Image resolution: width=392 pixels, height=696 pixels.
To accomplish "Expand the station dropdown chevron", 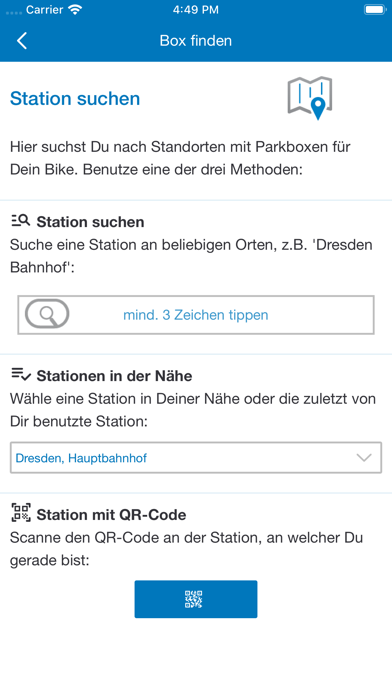I will click(364, 458).
